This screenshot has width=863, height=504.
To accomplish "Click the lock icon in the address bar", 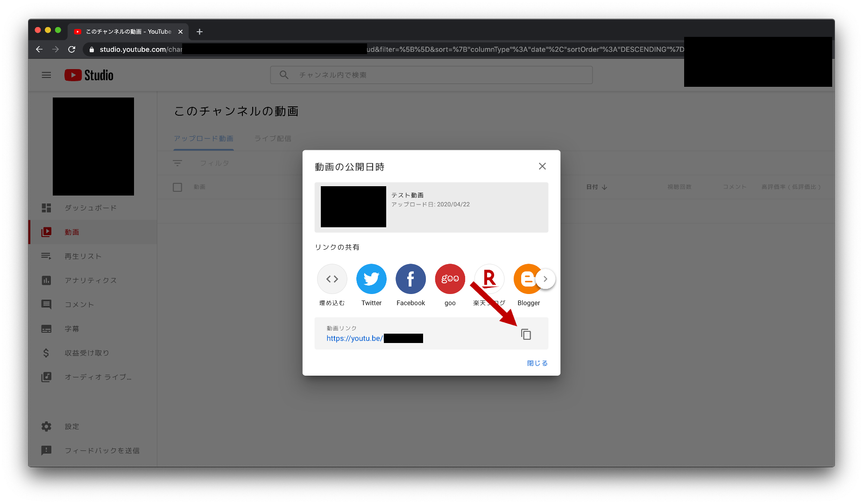I will point(92,49).
